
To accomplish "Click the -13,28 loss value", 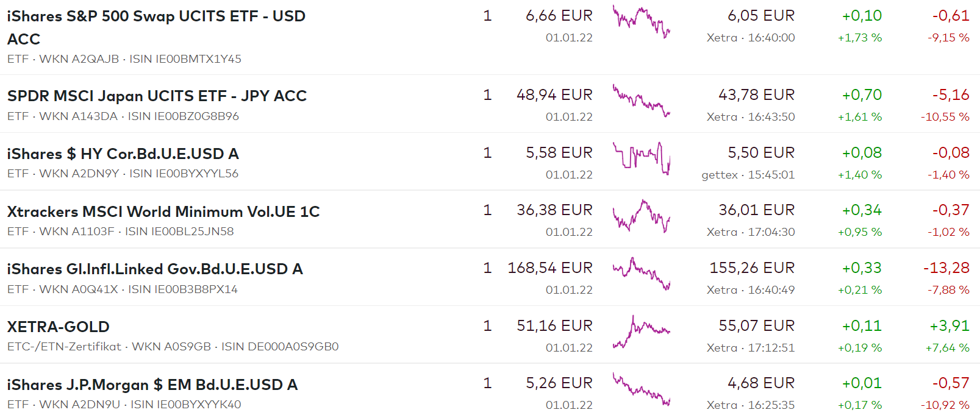I will [946, 268].
